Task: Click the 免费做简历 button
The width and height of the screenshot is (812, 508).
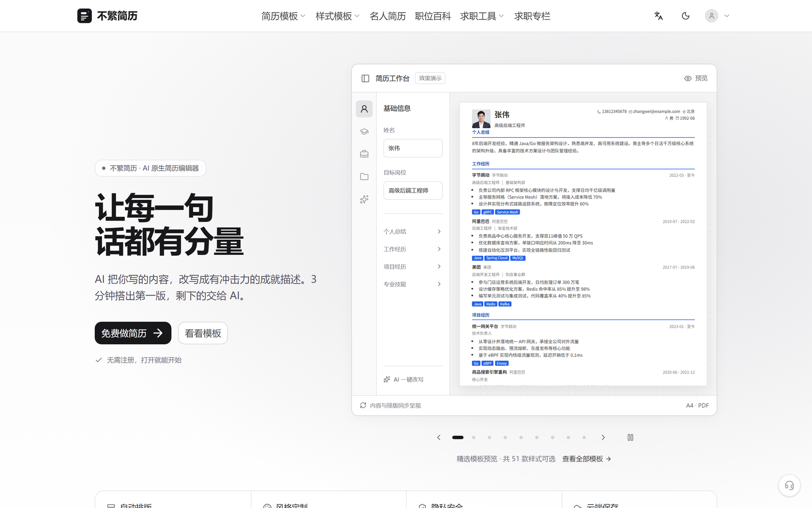Action: tap(133, 333)
